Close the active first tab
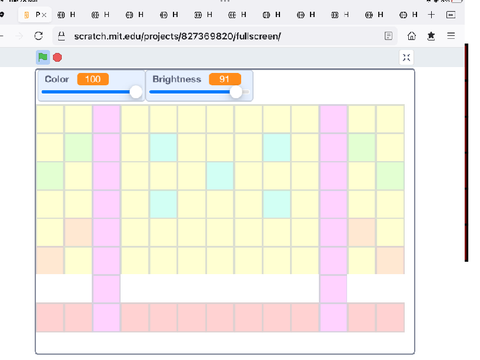The width and height of the screenshot is (480, 360). tap(44, 15)
